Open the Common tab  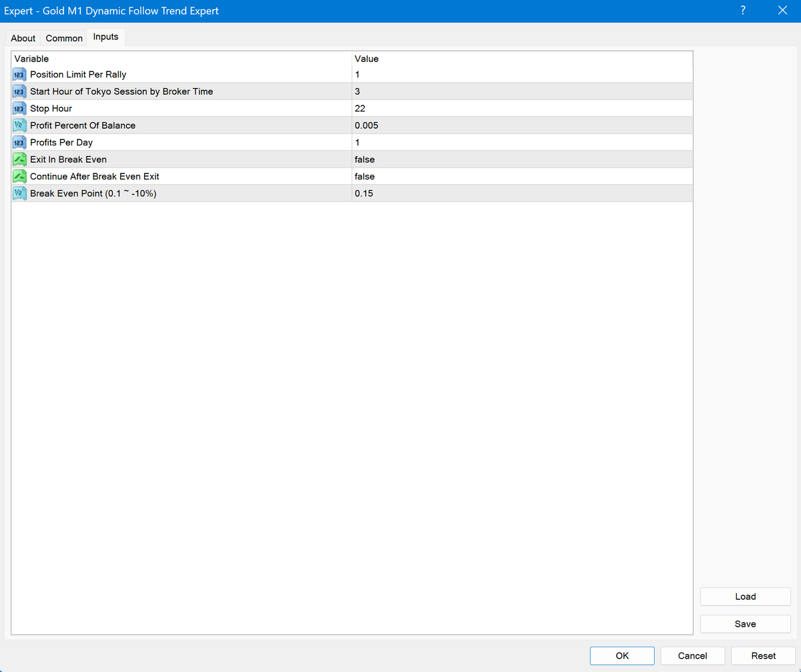pyautogui.click(x=64, y=38)
